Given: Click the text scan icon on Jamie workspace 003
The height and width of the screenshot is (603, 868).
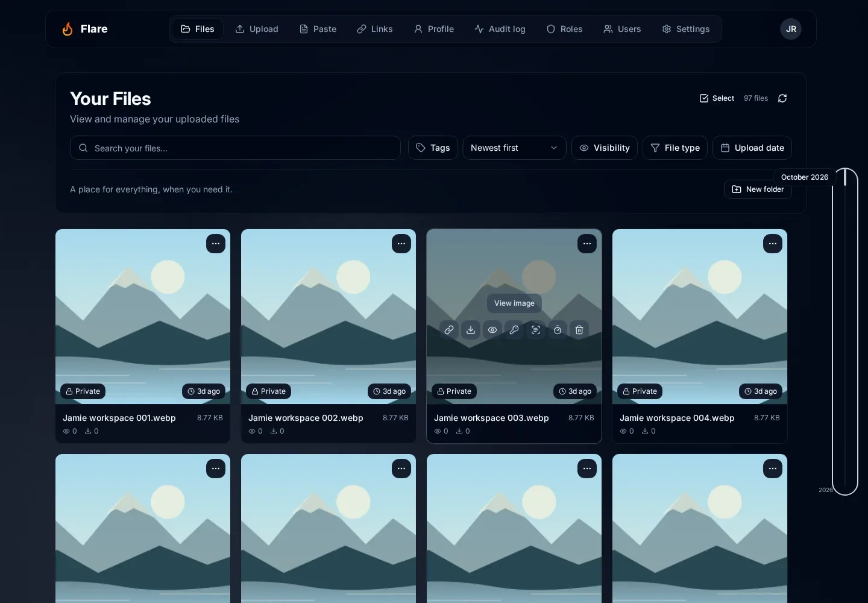Looking at the screenshot, I should pyautogui.click(x=536, y=330).
